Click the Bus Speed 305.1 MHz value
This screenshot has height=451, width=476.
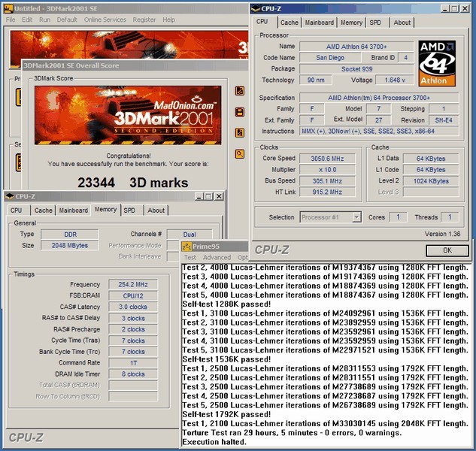pyautogui.click(x=327, y=181)
